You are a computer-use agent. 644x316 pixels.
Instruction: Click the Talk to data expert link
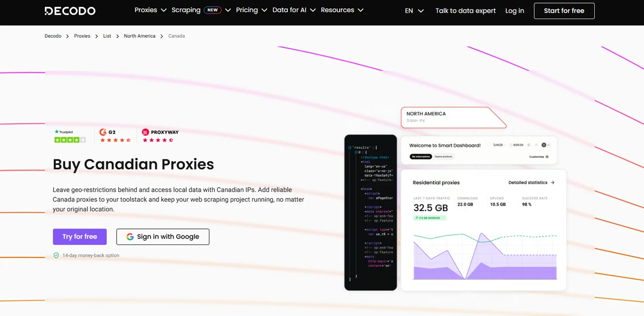(465, 11)
